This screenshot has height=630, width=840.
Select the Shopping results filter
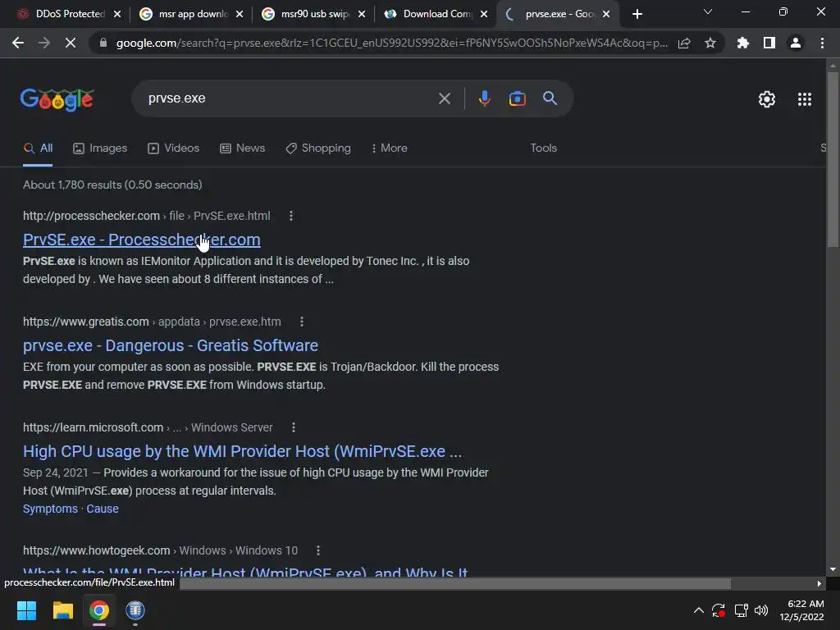(x=318, y=148)
